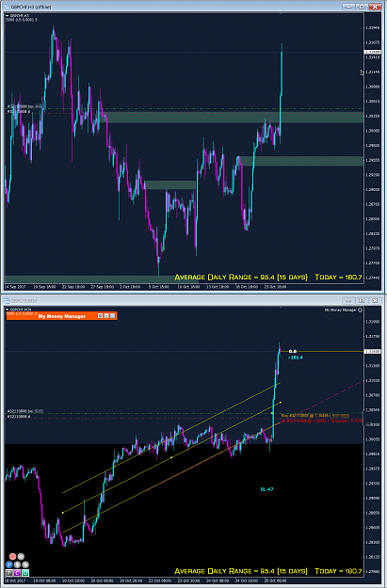Open settings icon on My Money Manager panel

[x=100, y=316]
